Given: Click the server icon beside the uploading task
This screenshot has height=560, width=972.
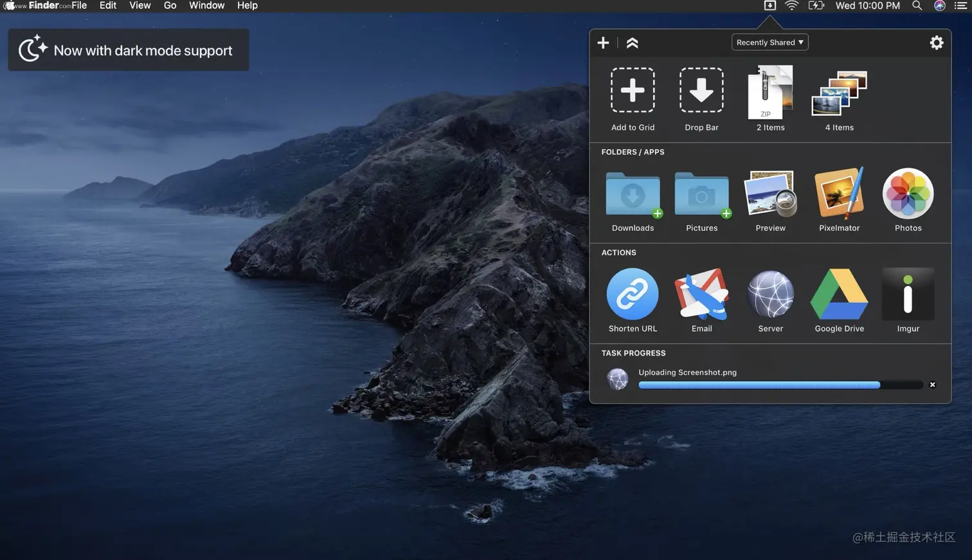Looking at the screenshot, I should pos(618,379).
